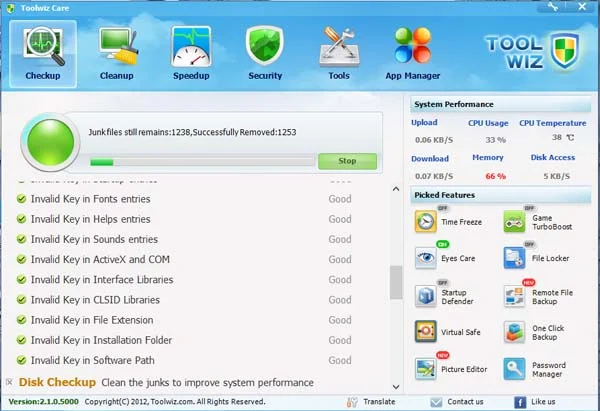
Task: Click the Toolwiz Care title bar icon
Action: [10, 8]
